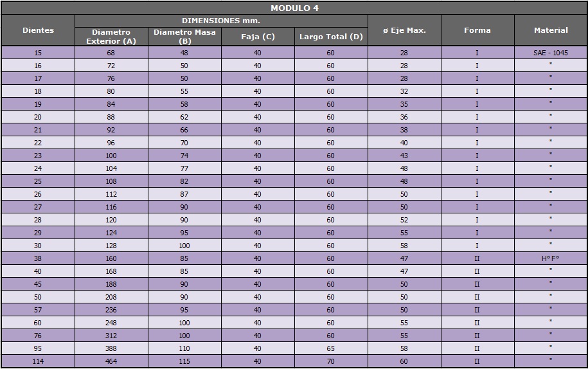Click Largo Total value 70 in last row
Image resolution: width=588 pixels, height=369 pixels.
tap(331, 361)
